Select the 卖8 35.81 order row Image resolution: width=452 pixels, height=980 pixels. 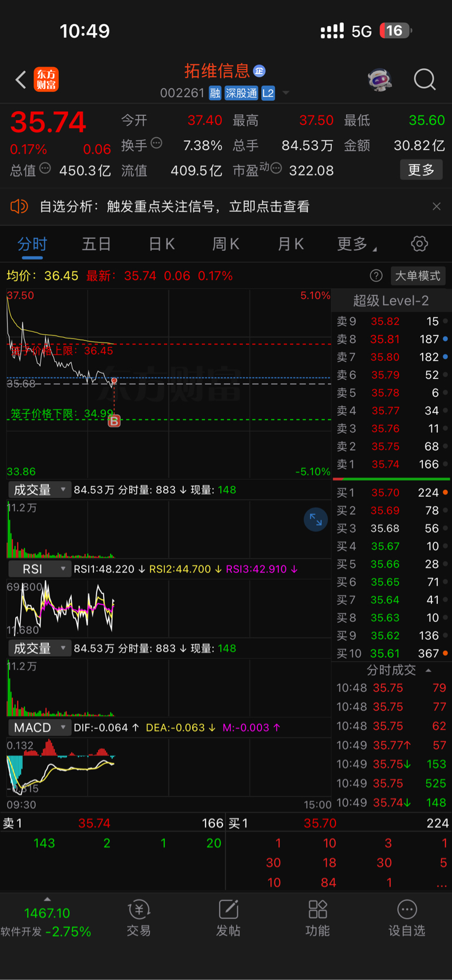[391, 339]
